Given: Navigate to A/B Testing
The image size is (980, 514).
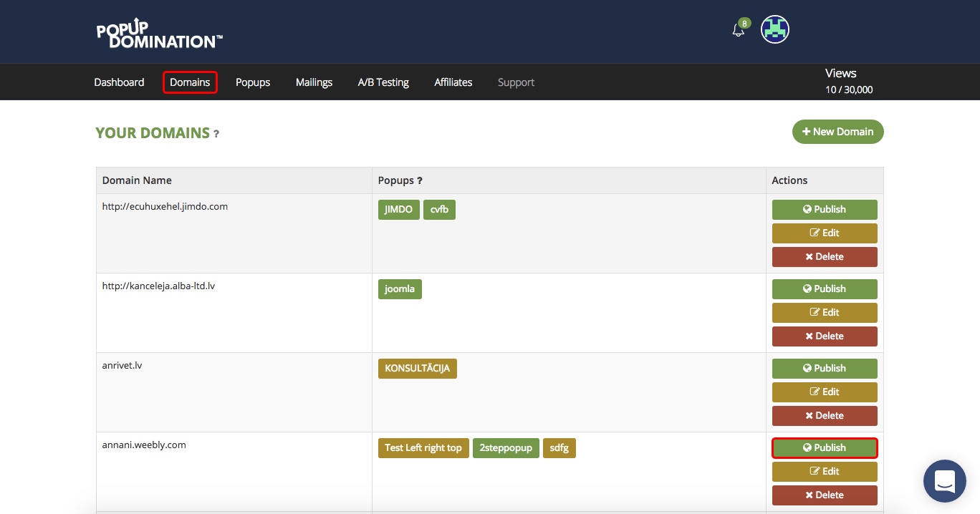Looking at the screenshot, I should (x=383, y=82).
